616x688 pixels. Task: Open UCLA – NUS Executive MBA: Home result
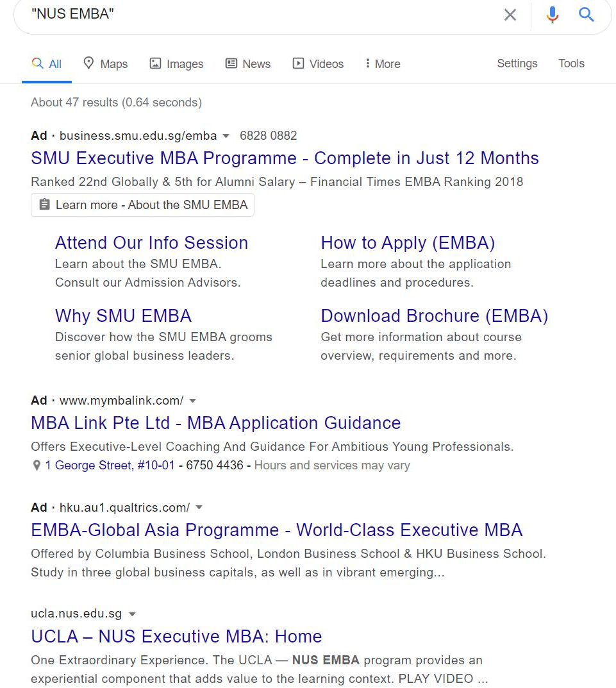click(x=176, y=637)
